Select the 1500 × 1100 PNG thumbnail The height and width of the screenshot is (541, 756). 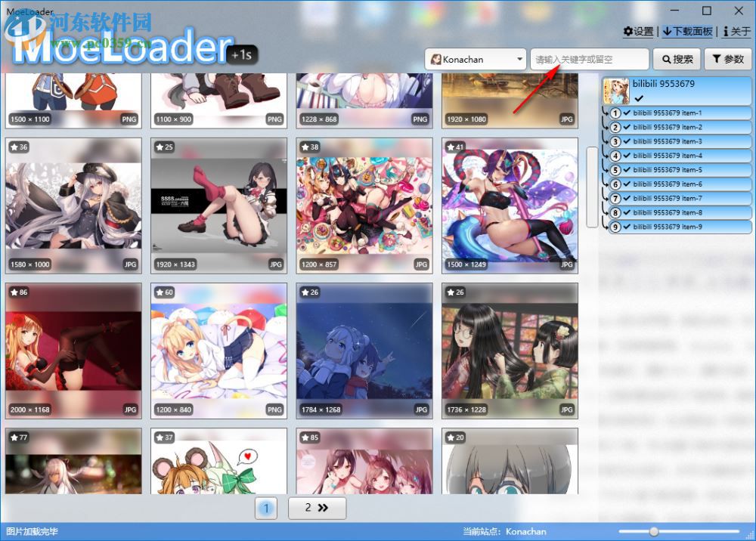tap(73, 100)
